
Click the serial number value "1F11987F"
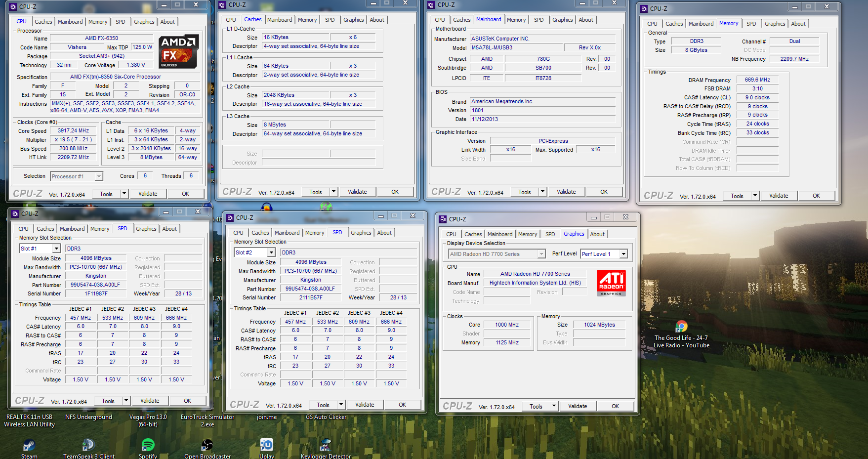[96, 293]
